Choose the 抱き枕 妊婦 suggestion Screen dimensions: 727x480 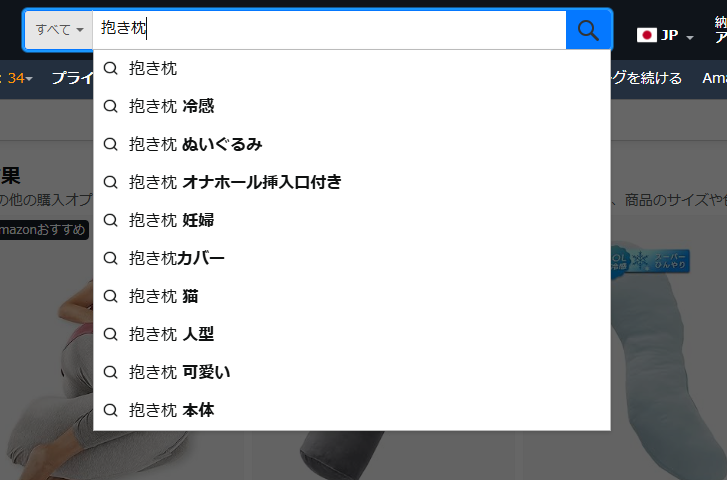351,220
